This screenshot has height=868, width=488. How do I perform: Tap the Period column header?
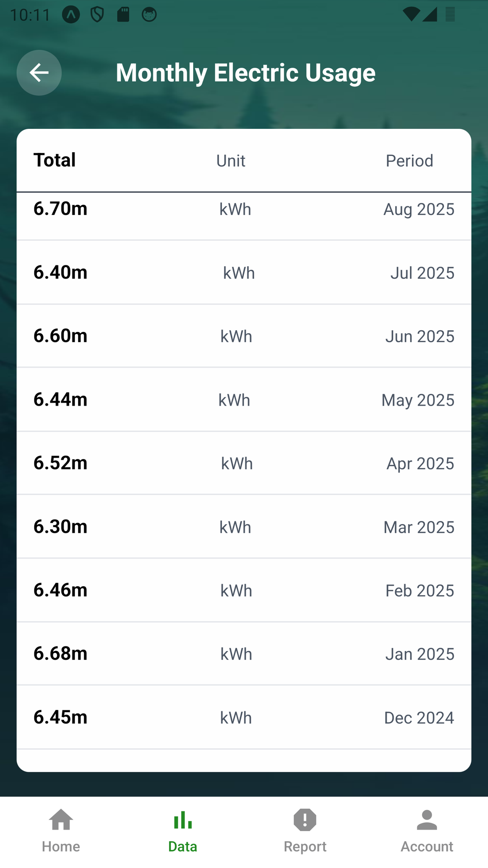(x=409, y=161)
